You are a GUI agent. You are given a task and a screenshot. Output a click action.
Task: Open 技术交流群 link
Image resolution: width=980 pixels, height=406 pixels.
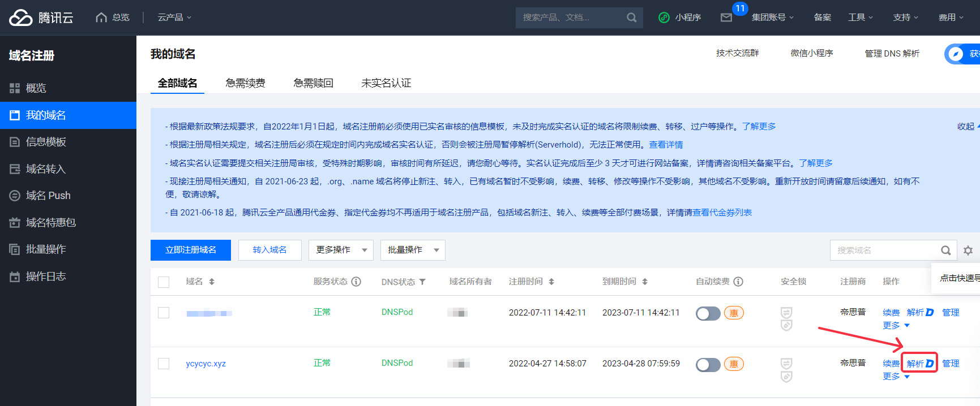pyautogui.click(x=737, y=53)
